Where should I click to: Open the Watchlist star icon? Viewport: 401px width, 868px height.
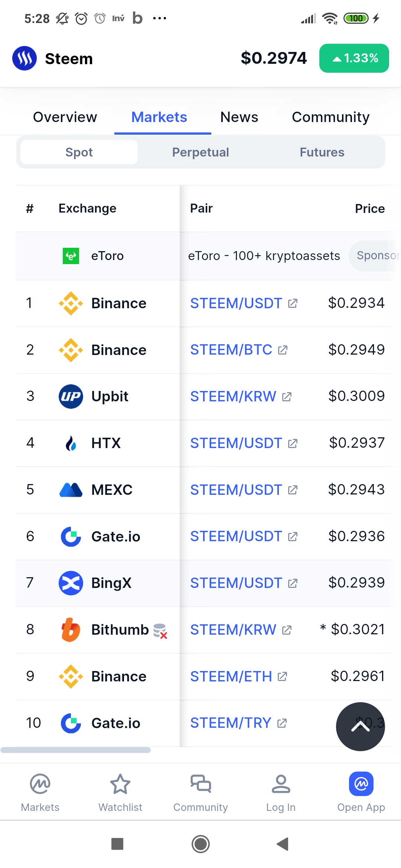click(x=120, y=784)
